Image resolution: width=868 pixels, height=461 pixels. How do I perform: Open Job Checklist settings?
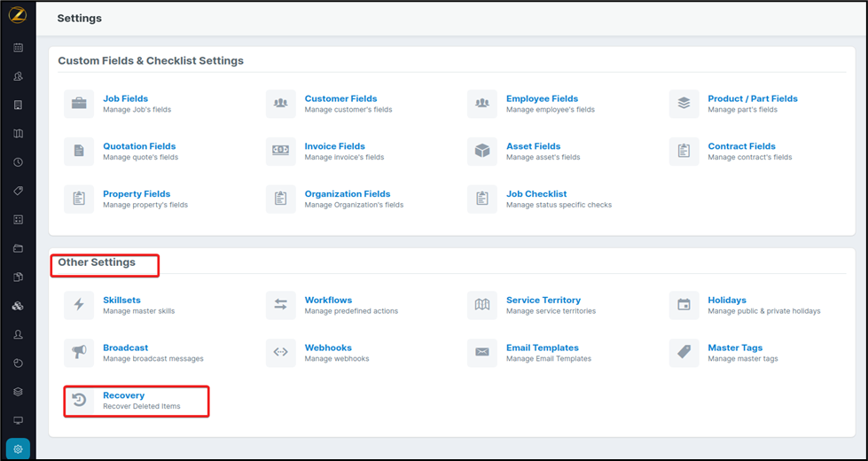pyautogui.click(x=536, y=194)
